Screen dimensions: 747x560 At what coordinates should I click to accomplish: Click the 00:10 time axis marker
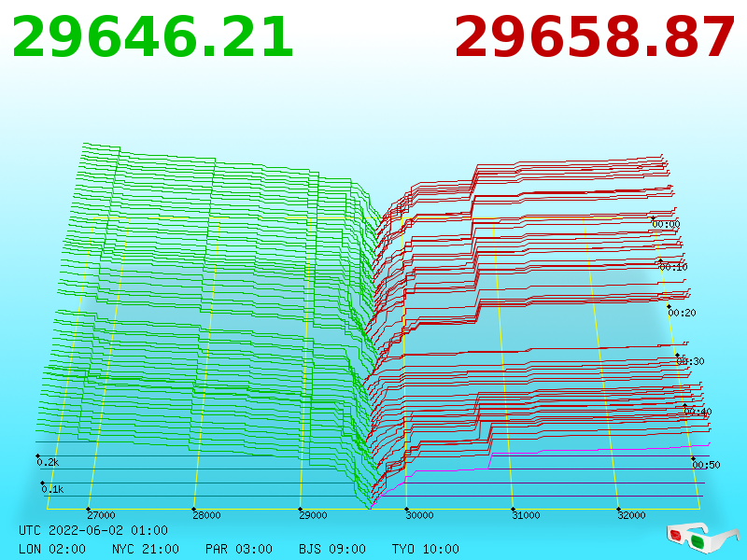673,267
